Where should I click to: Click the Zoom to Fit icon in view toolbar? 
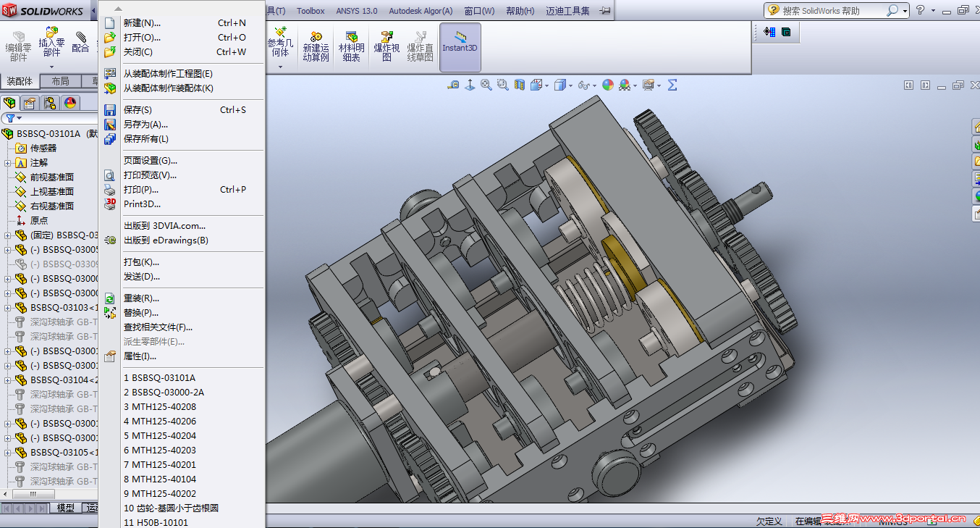(x=486, y=85)
